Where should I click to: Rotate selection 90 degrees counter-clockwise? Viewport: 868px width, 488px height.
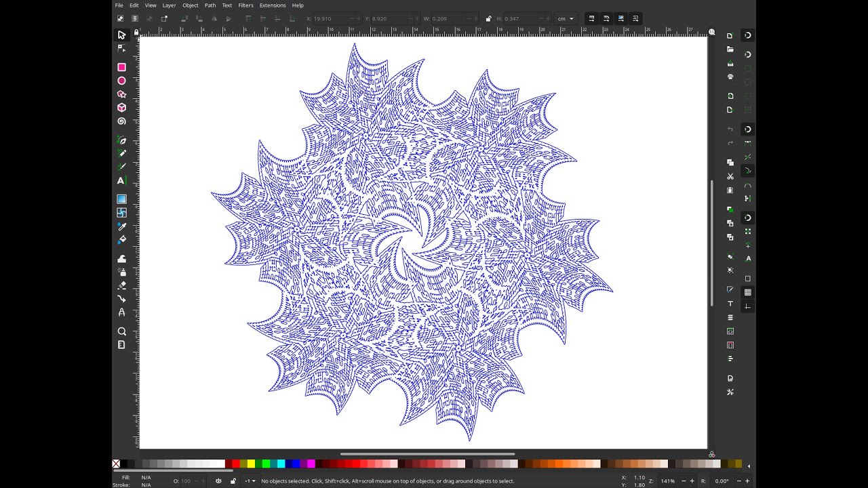[184, 18]
